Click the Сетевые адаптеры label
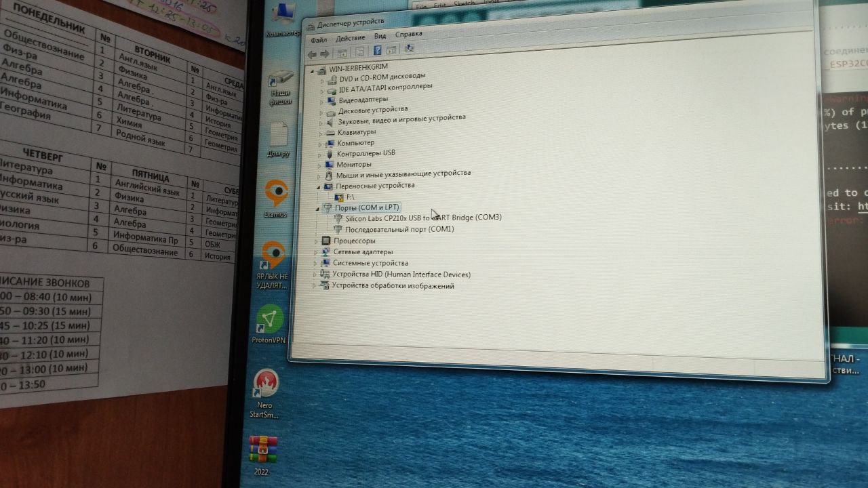The height and width of the screenshot is (488, 868). pyautogui.click(x=363, y=252)
